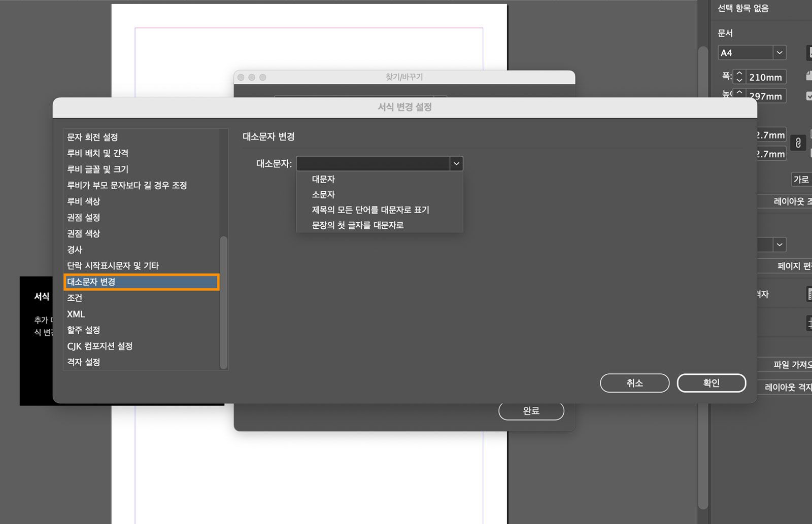Click the grid icon beside the 격자 label

click(x=810, y=294)
